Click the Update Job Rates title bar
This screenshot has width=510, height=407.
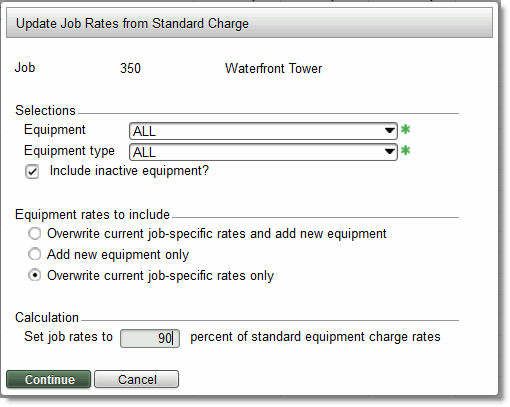[x=249, y=23]
